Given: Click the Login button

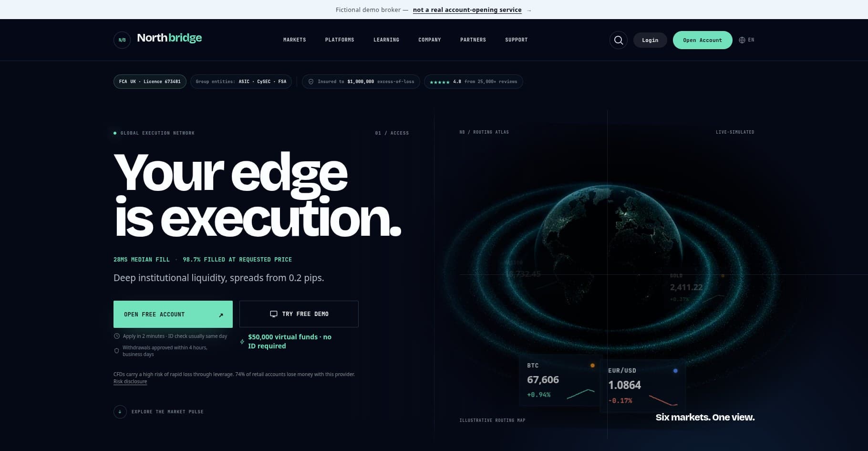Looking at the screenshot, I should (650, 40).
